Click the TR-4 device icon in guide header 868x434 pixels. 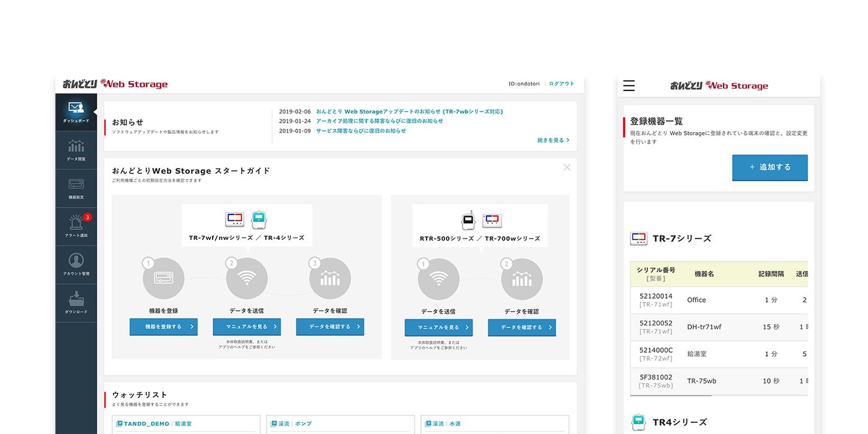(259, 219)
